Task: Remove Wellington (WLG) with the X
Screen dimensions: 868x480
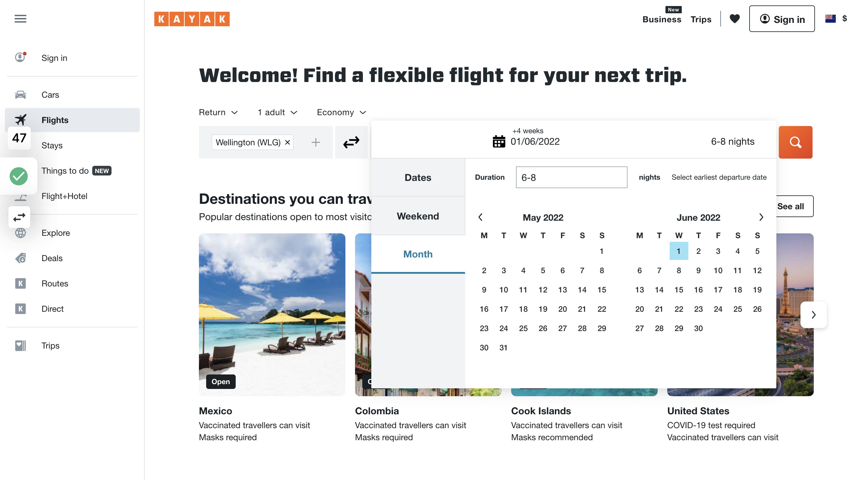Action: [x=288, y=142]
